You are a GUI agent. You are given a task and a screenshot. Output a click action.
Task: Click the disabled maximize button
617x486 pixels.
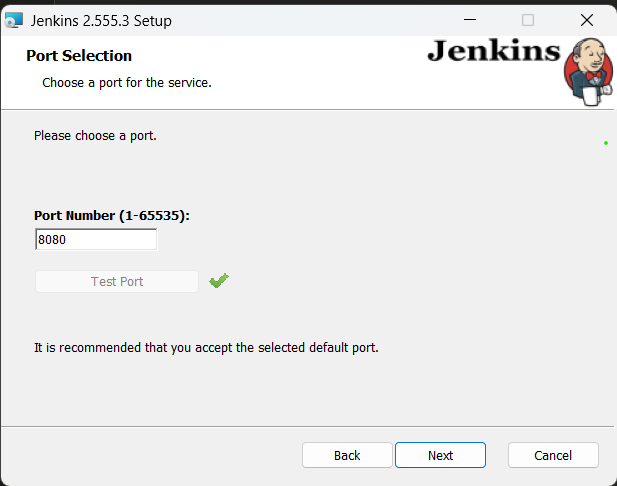point(528,20)
